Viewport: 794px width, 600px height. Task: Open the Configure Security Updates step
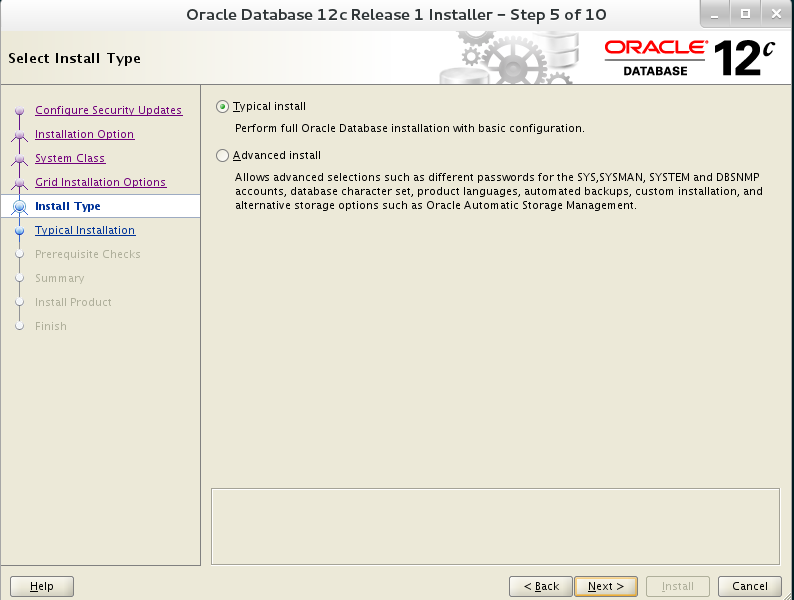click(x=108, y=110)
